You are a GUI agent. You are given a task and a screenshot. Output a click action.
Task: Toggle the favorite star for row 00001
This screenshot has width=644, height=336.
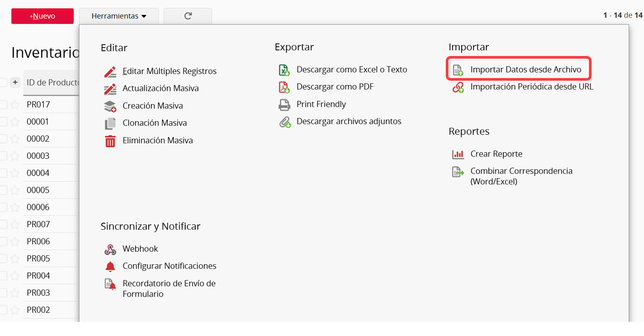pos(15,122)
